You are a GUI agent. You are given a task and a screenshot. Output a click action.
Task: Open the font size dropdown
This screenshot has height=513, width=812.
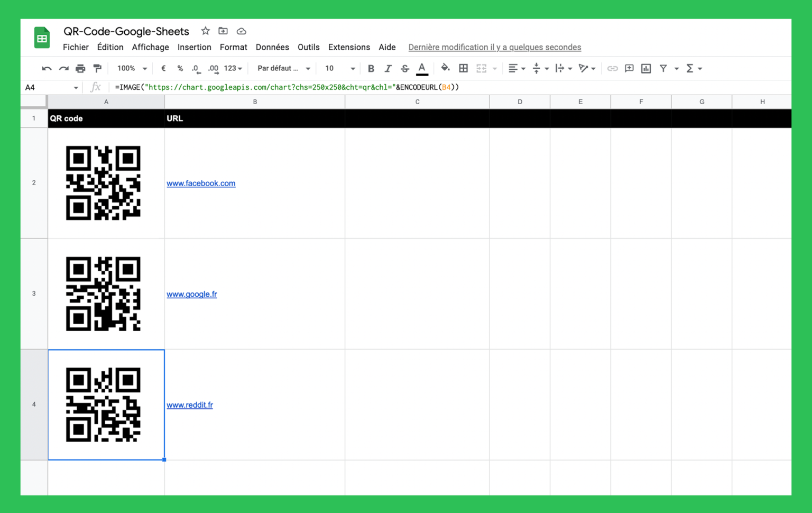click(338, 68)
